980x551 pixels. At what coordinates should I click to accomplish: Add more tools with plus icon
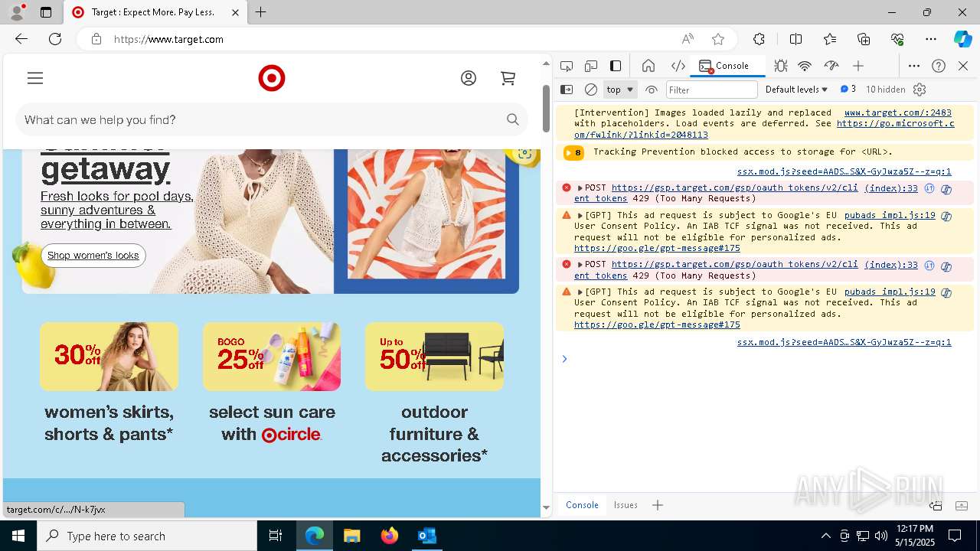click(x=858, y=66)
